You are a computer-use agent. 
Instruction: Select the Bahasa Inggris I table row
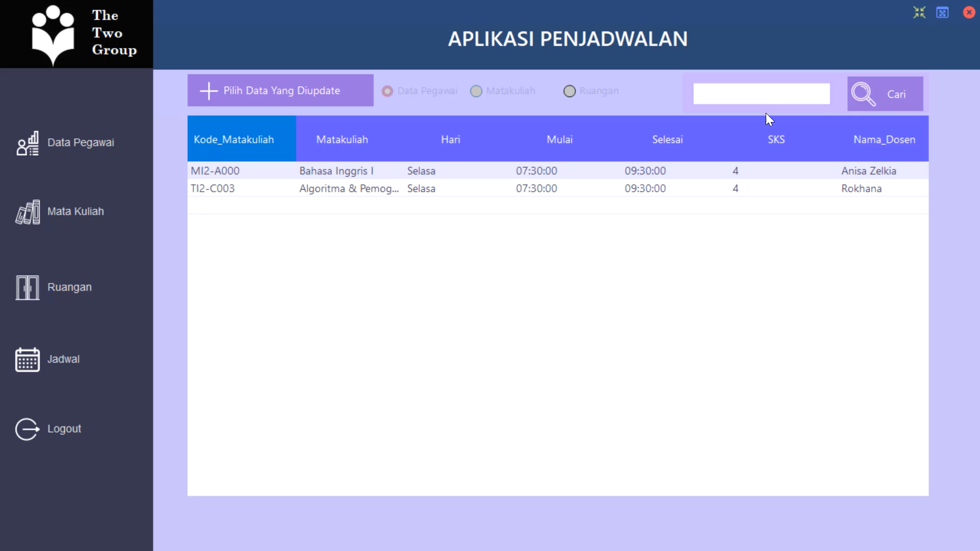(459, 170)
